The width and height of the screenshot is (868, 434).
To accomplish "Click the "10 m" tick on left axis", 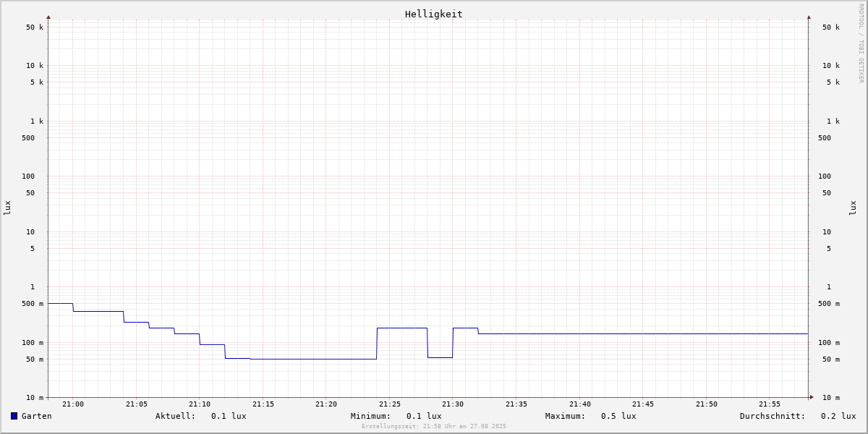I will coord(35,398).
